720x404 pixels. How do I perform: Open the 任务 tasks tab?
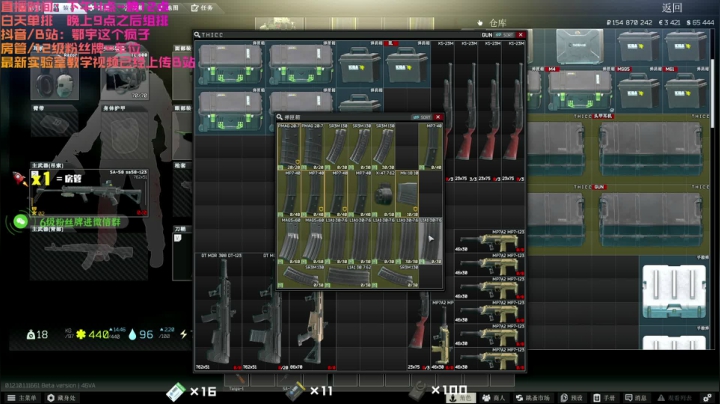click(202, 7)
